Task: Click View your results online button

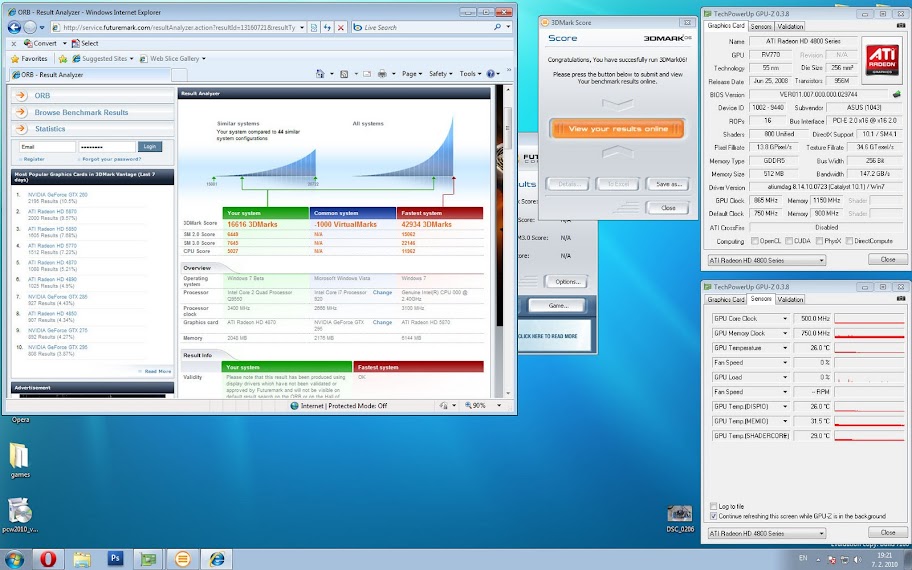Action: (618, 129)
